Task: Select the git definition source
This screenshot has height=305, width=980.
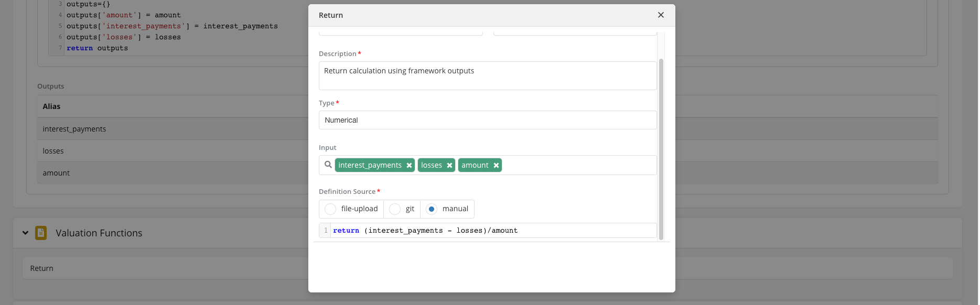Action: coord(395,209)
